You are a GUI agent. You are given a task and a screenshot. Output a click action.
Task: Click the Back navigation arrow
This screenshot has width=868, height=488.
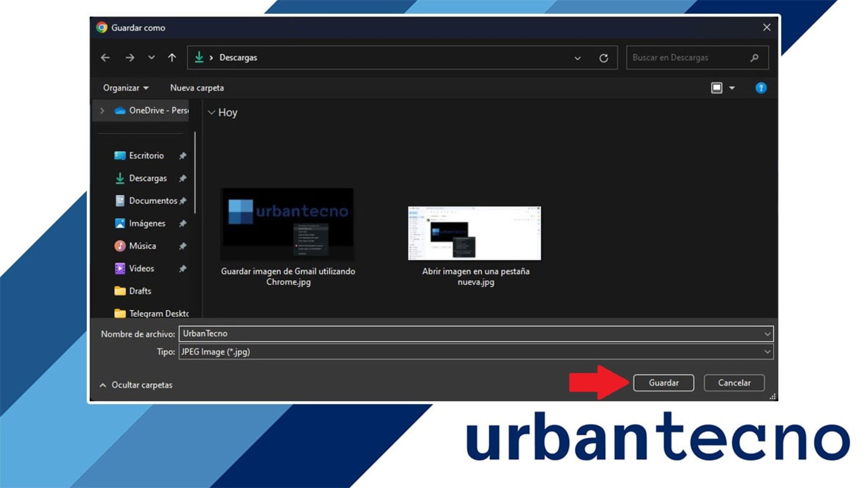coord(105,58)
